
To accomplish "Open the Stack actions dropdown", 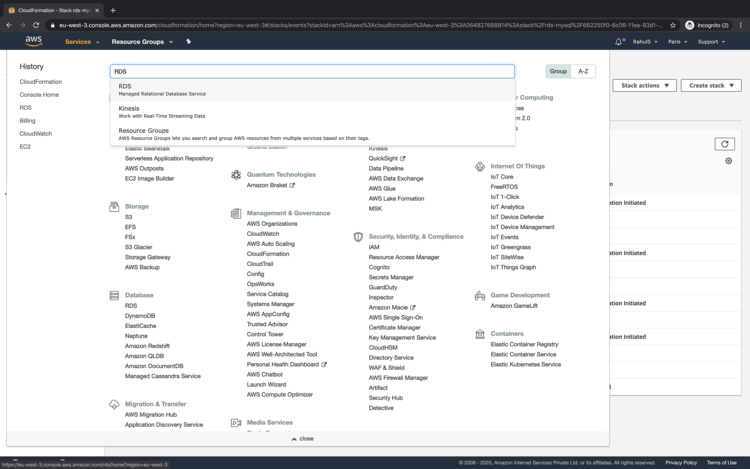I will pos(644,86).
